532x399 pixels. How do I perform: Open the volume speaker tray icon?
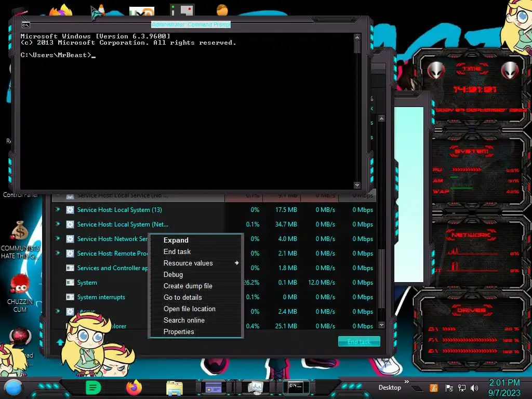pyautogui.click(x=474, y=388)
